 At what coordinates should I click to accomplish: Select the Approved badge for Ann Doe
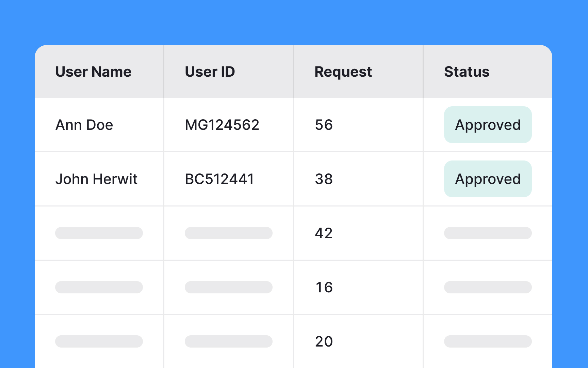tap(488, 125)
